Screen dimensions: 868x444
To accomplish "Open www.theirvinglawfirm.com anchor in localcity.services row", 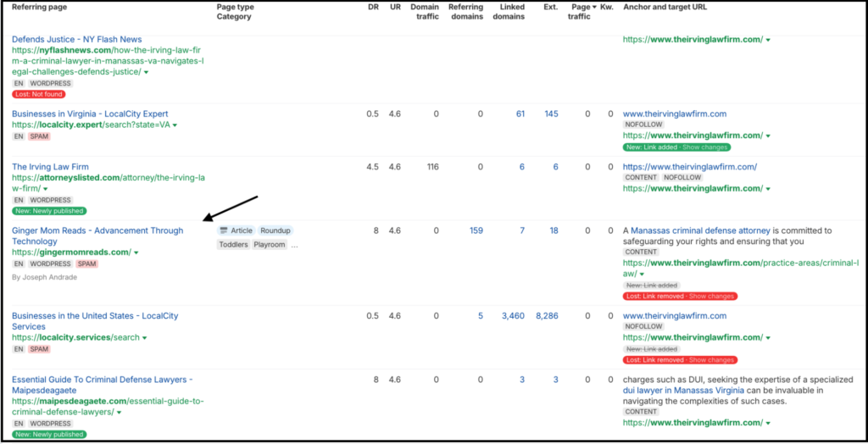I will 675,315.
